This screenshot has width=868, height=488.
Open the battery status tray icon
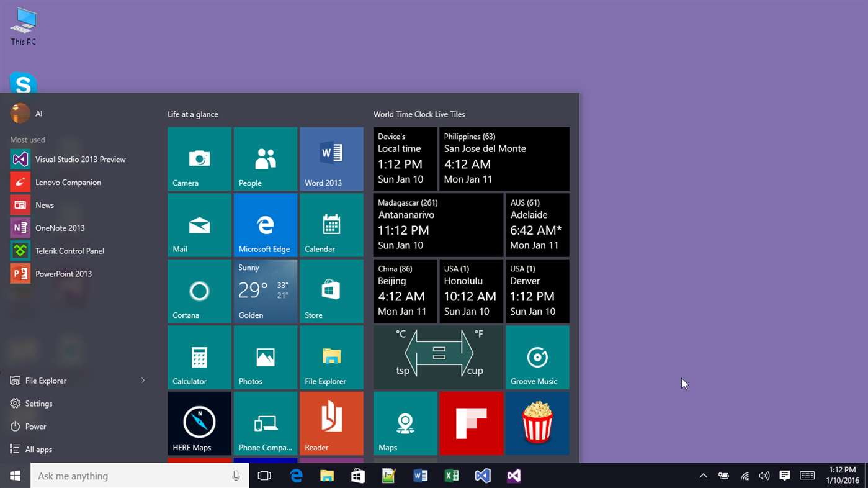coord(723,476)
